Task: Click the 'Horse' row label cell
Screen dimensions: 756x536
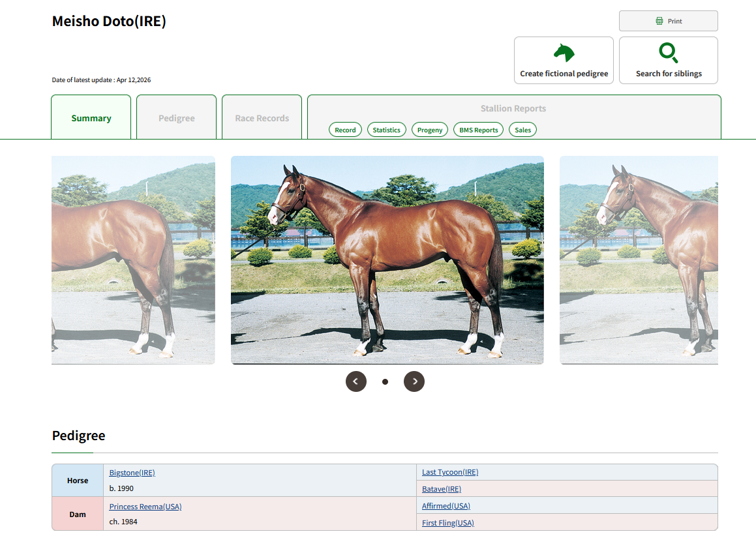Action: pyautogui.click(x=78, y=481)
